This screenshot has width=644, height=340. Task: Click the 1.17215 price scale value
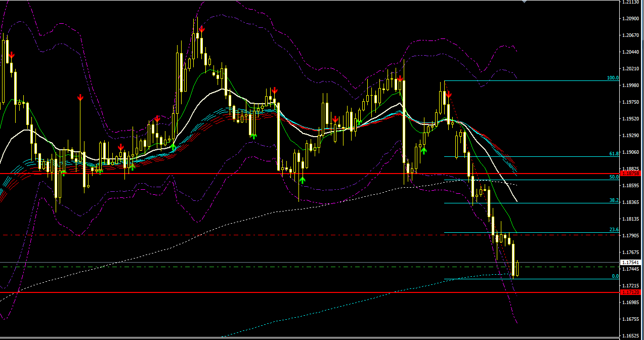click(x=630, y=286)
